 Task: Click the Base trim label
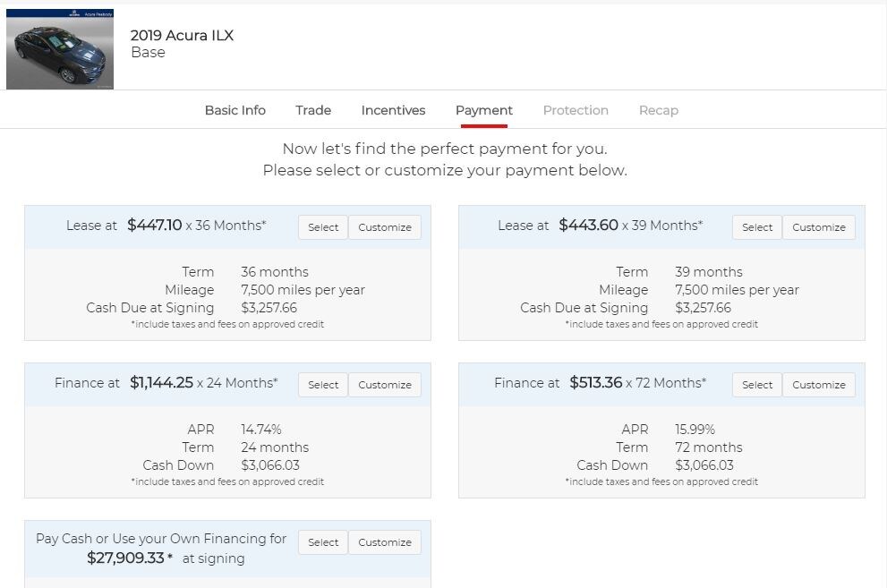point(149,52)
